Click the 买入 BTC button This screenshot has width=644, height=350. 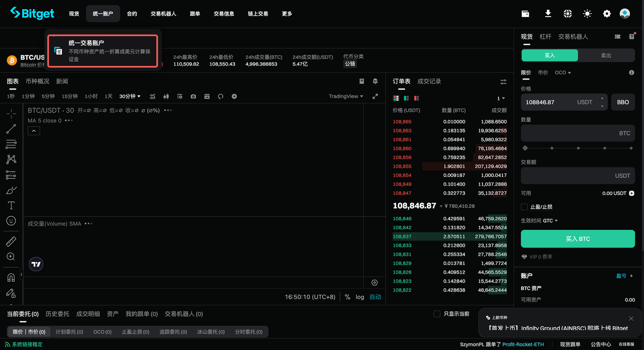click(x=578, y=239)
